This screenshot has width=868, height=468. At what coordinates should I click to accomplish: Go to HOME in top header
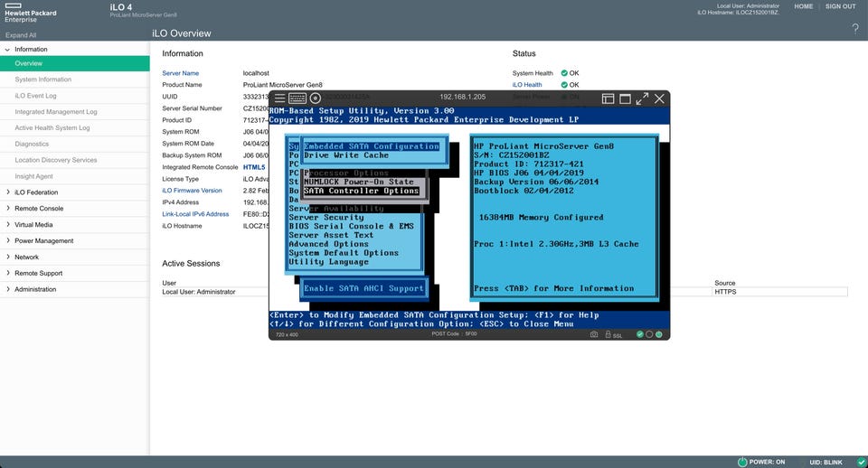coord(803,6)
